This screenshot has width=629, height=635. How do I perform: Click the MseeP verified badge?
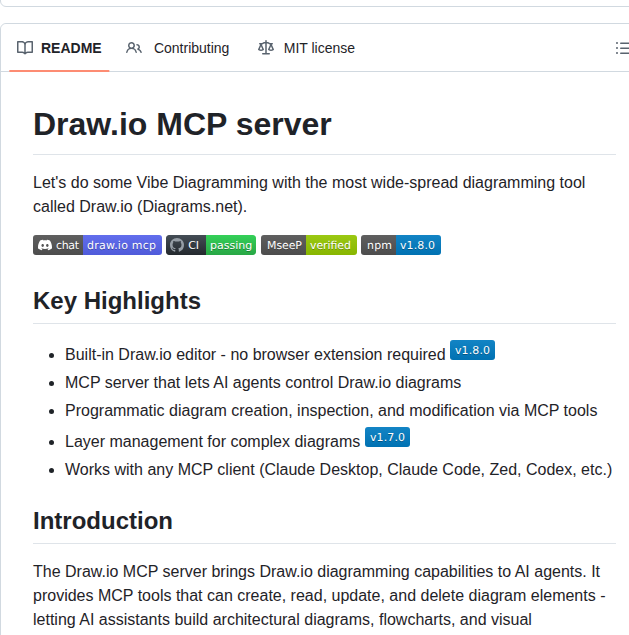pos(309,245)
